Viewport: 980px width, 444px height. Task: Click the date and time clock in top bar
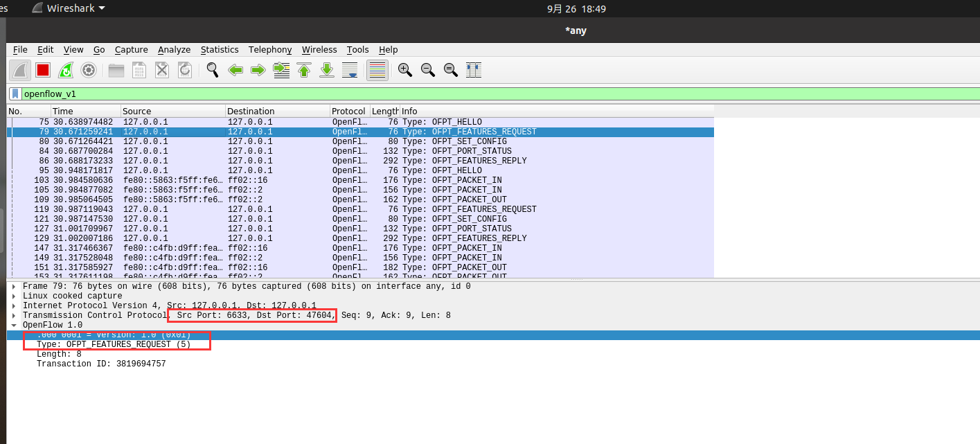(x=576, y=8)
